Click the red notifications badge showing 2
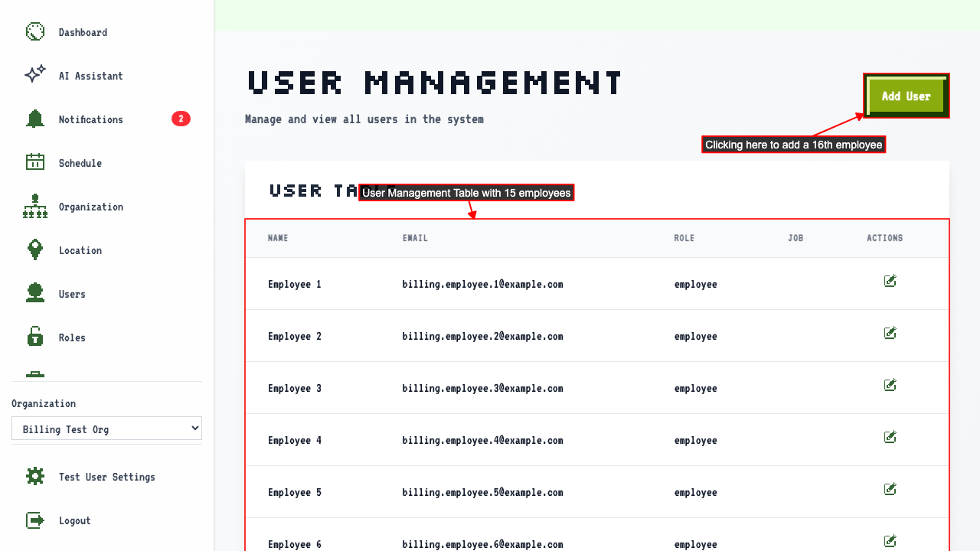 click(x=181, y=119)
